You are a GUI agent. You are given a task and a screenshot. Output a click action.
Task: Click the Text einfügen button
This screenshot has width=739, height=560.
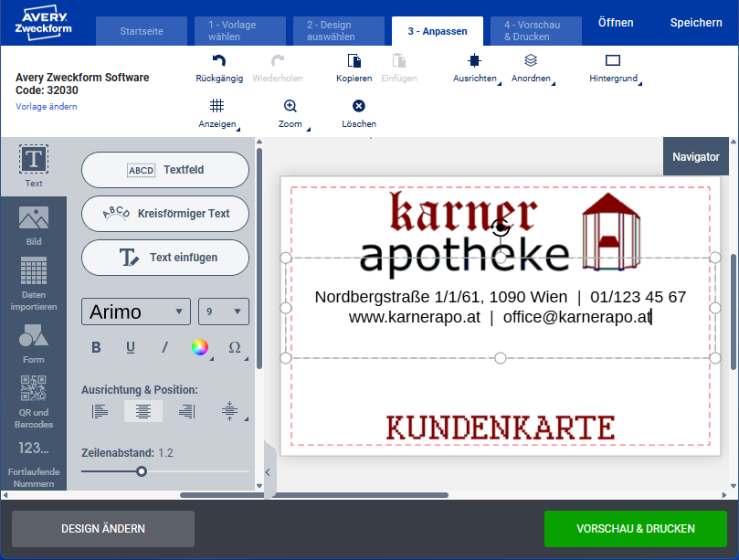pyautogui.click(x=165, y=258)
